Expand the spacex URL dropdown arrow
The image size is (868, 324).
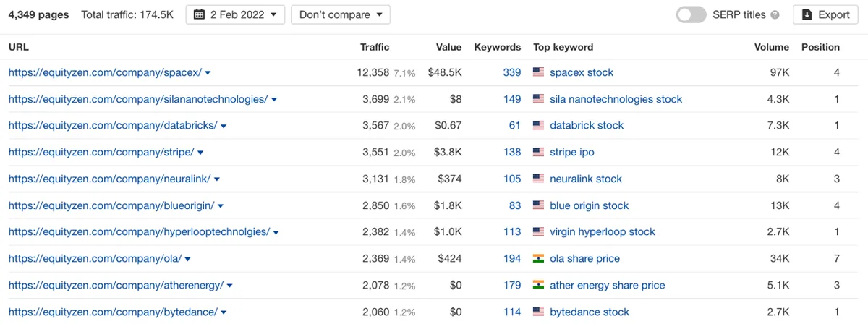pos(208,73)
